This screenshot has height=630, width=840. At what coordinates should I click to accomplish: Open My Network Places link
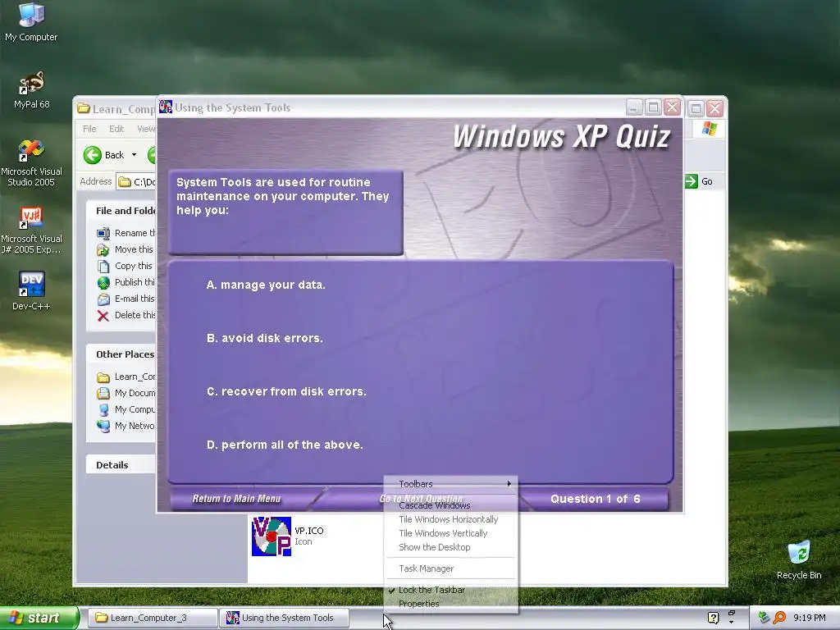pos(126,426)
